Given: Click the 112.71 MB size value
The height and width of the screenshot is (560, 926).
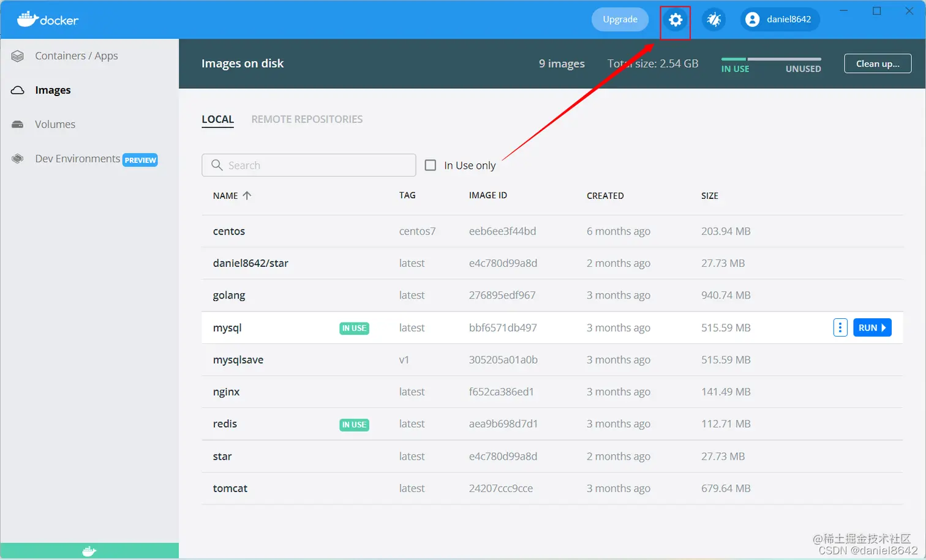Looking at the screenshot, I should click(x=726, y=424).
